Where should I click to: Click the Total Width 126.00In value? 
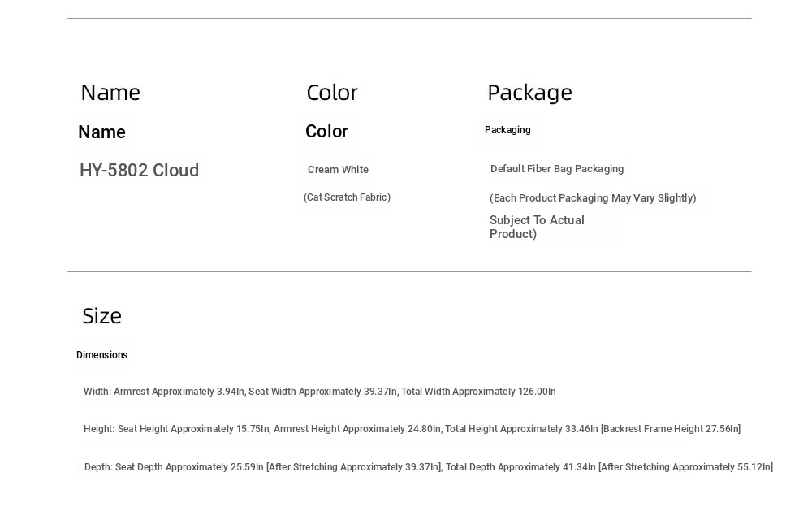(478, 392)
